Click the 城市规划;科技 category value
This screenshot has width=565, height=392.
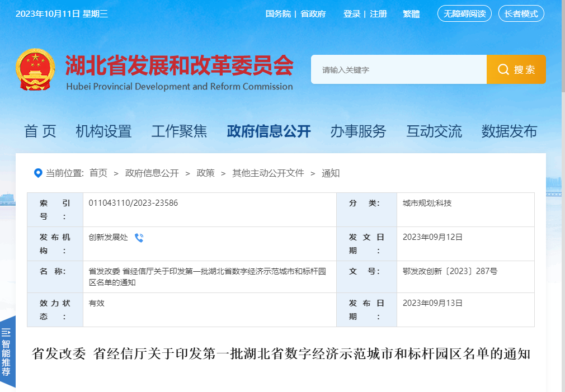click(427, 203)
